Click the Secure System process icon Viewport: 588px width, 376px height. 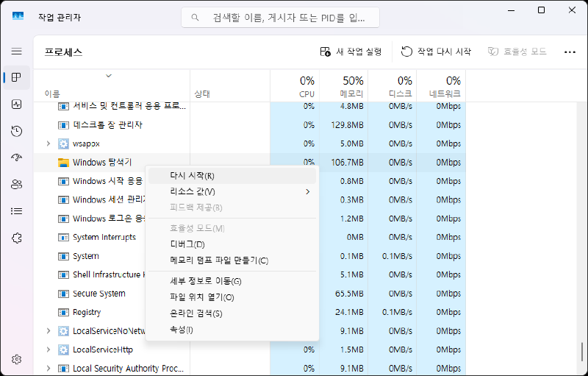coord(63,294)
